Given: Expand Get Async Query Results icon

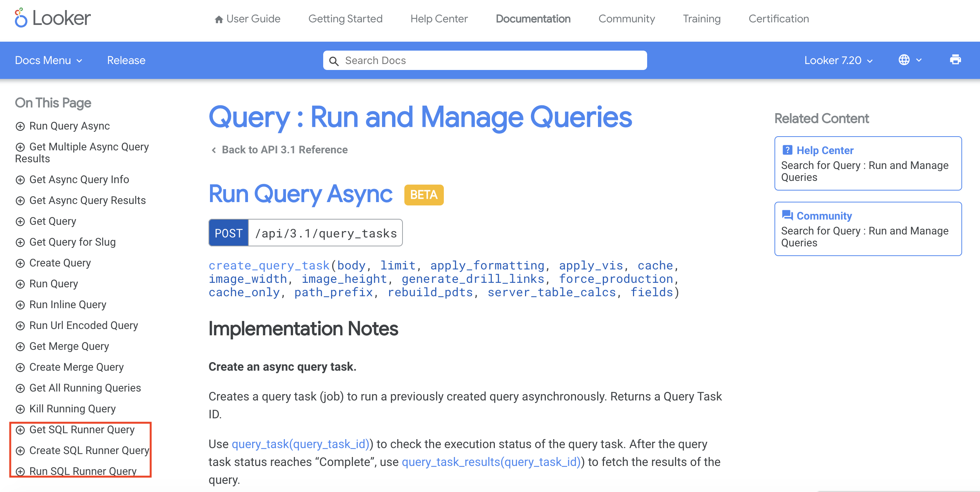Looking at the screenshot, I should (20, 201).
